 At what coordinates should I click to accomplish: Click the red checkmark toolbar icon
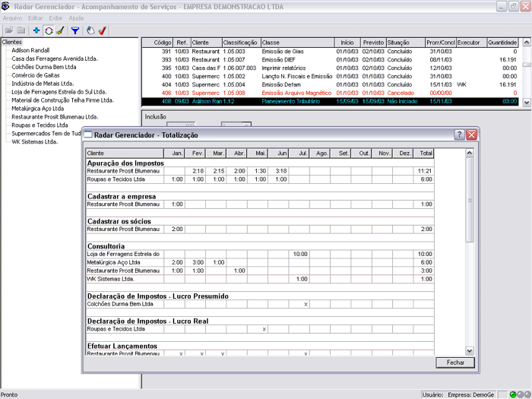102,30
